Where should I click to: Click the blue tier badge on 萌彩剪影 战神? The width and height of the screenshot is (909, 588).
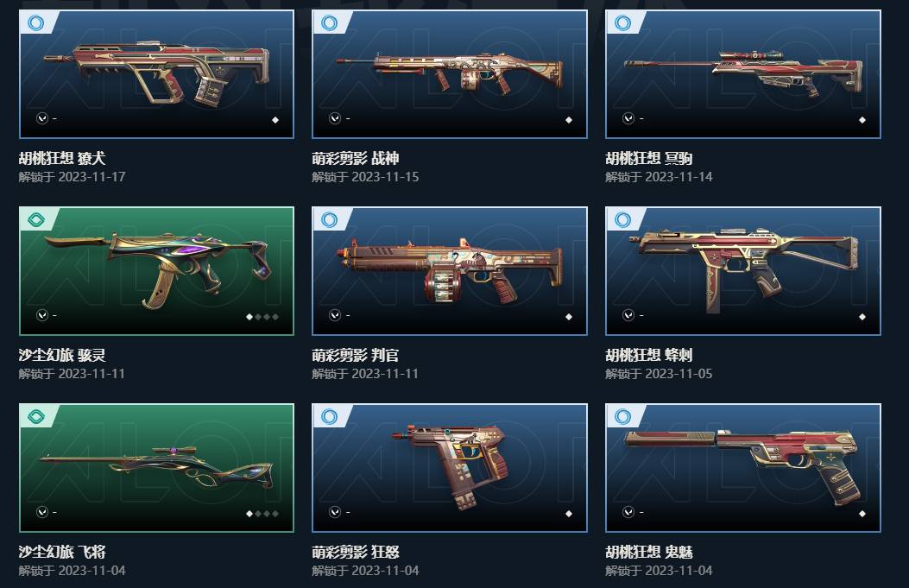point(329,22)
